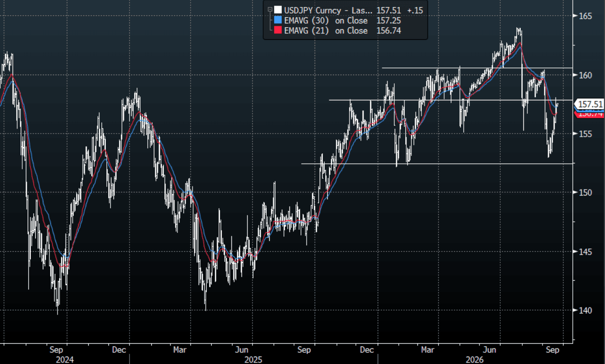Select the topmost white horizontal resistance line
The height and width of the screenshot is (364, 605).
(477, 68)
